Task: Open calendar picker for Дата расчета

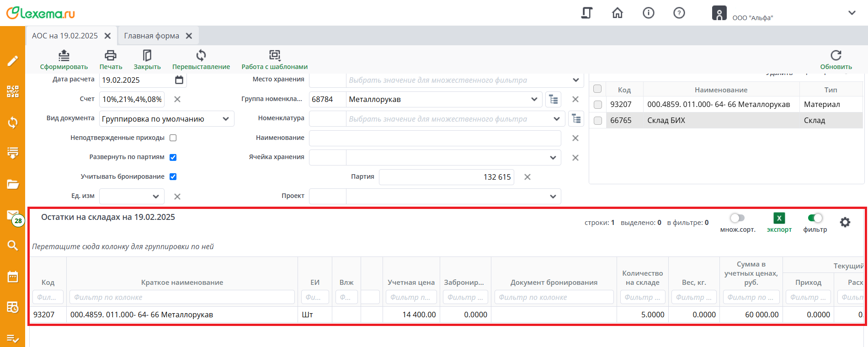Action: pyautogui.click(x=179, y=80)
